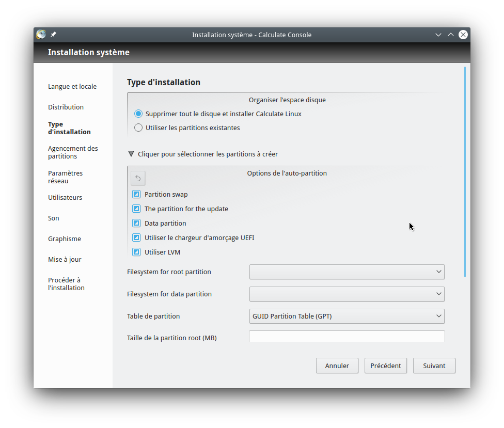Toggle 'The partition for the update' checkbox
Screen dimensions: 504x428
click(136, 209)
